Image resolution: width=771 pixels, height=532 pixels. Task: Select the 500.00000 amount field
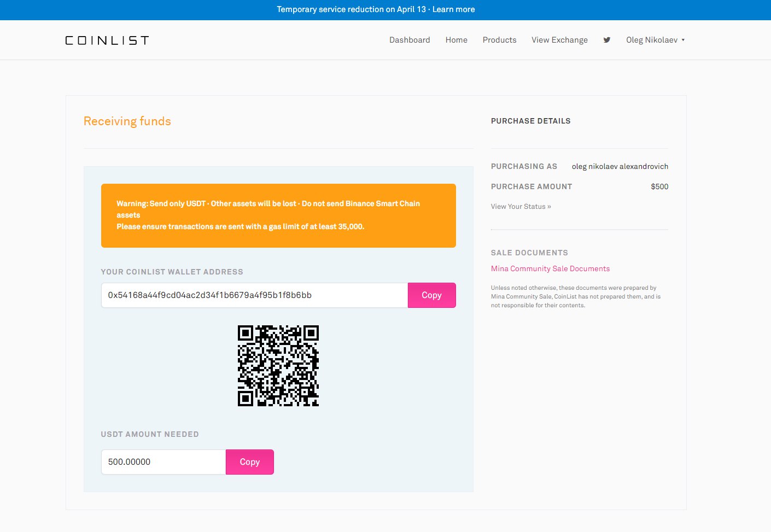(x=163, y=462)
